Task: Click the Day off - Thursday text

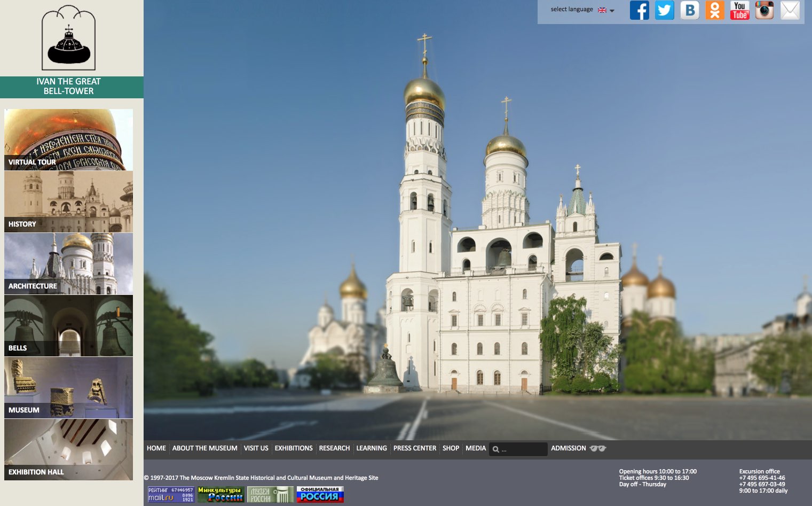Action: point(643,485)
